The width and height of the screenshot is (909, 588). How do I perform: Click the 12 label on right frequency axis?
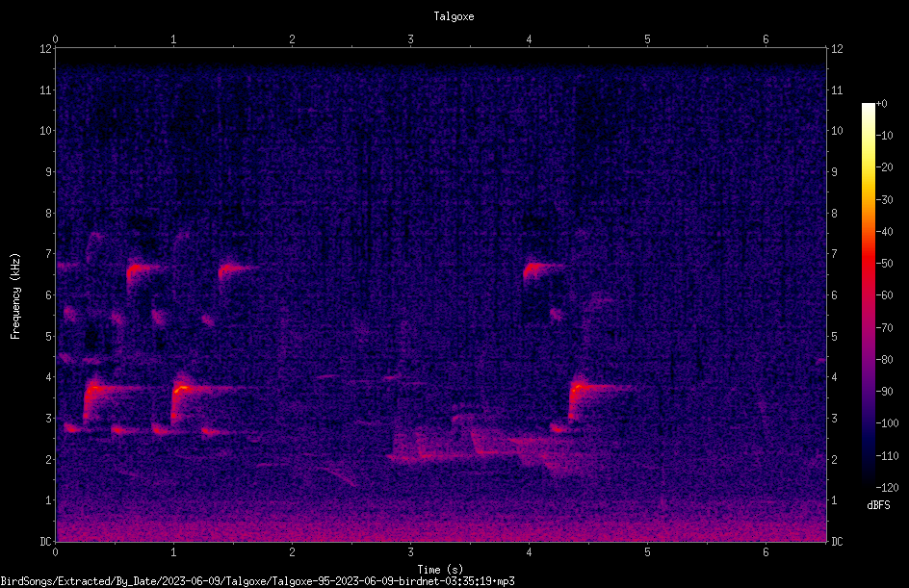837,49
